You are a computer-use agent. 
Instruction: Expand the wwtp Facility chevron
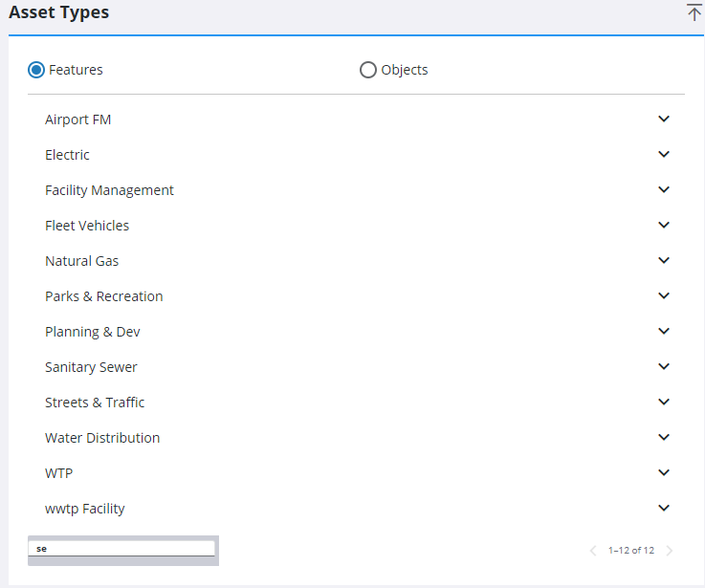point(664,509)
